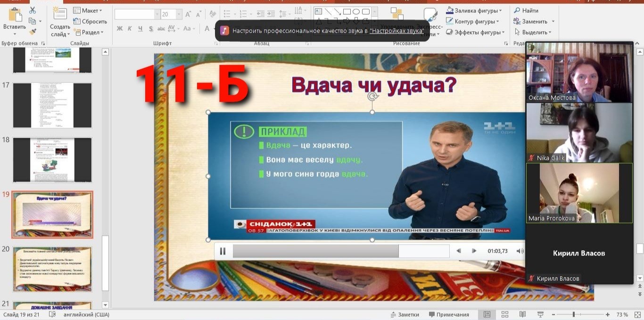
Task: Click the Reset (Сбросить) button
Action: [x=90, y=21]
